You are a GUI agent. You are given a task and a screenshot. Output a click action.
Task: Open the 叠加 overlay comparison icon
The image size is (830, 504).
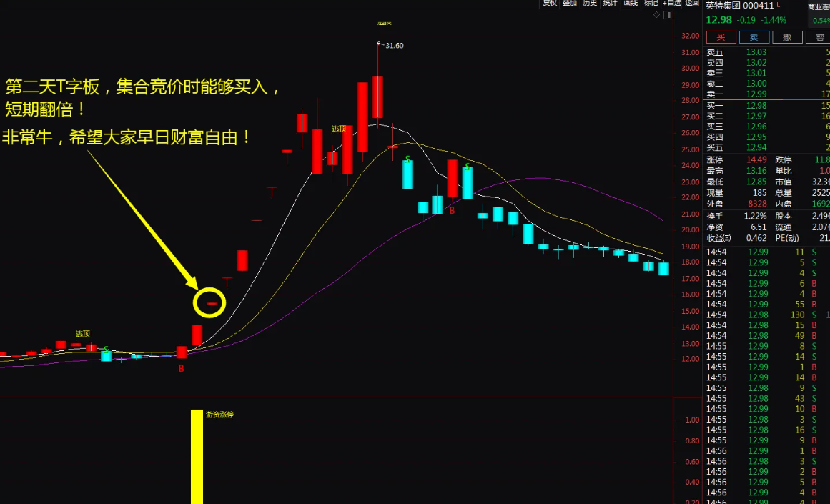pyautogui.click(x=568, y=4)
